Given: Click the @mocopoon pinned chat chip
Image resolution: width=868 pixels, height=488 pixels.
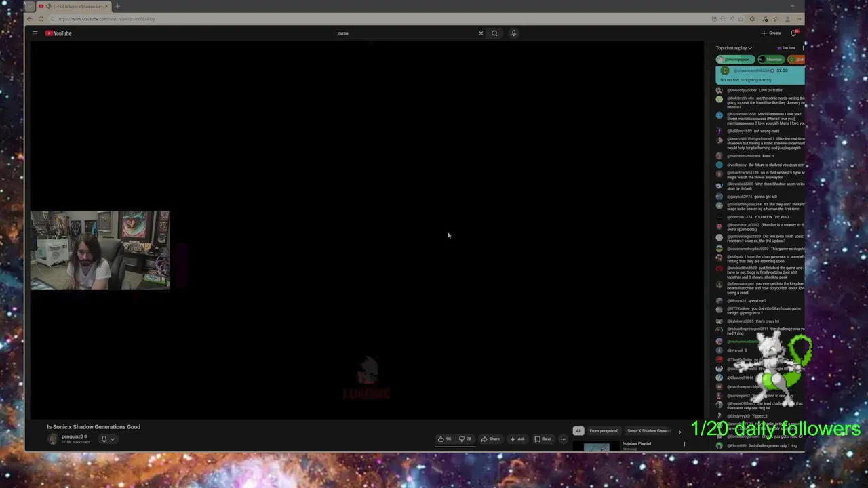Looking at the screenshot, I should click(x=734, y=60).
